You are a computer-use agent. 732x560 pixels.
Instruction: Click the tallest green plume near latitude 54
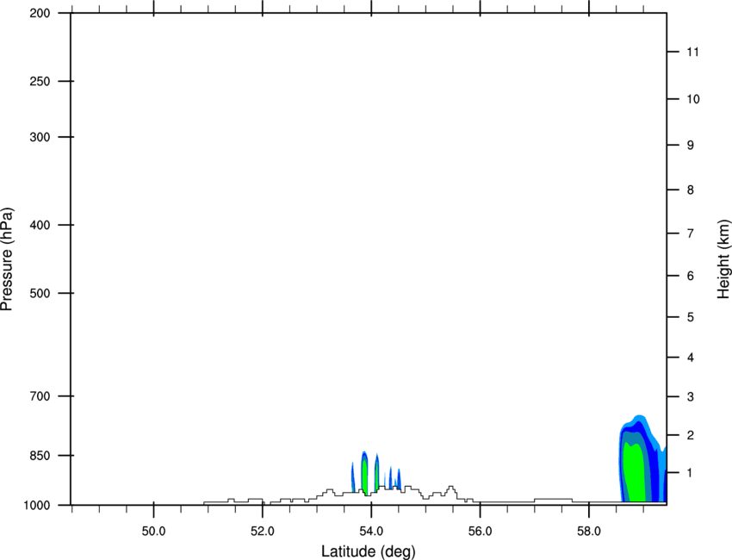pyautogui.click(x=364, y=474)
